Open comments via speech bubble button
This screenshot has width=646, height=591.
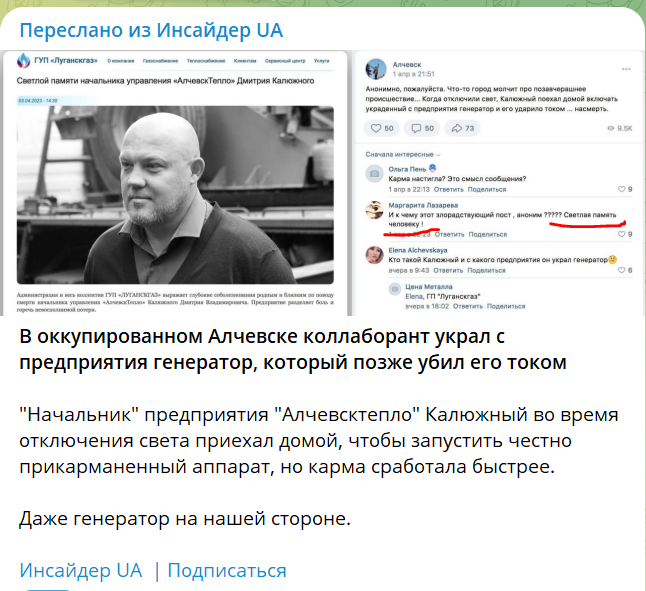pyautogui.click(x=422, y=128)
